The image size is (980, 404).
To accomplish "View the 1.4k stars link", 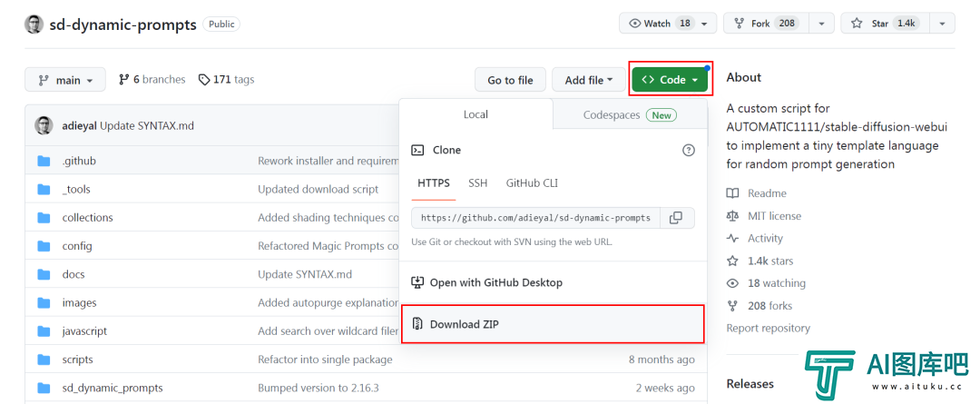I will pyautogui.click(x=770, y=261).
